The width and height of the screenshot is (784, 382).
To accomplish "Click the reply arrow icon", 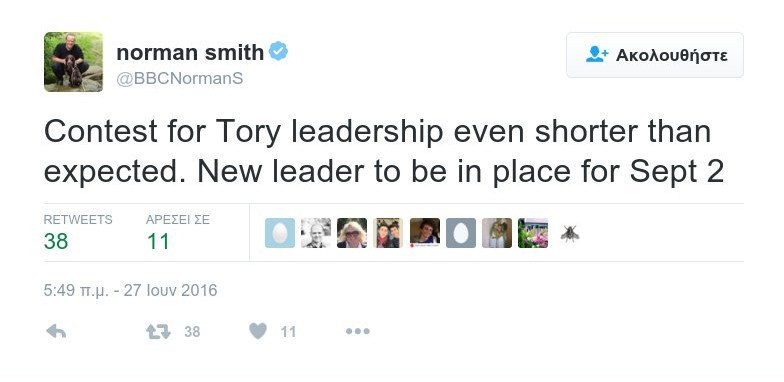I will 56,331.
